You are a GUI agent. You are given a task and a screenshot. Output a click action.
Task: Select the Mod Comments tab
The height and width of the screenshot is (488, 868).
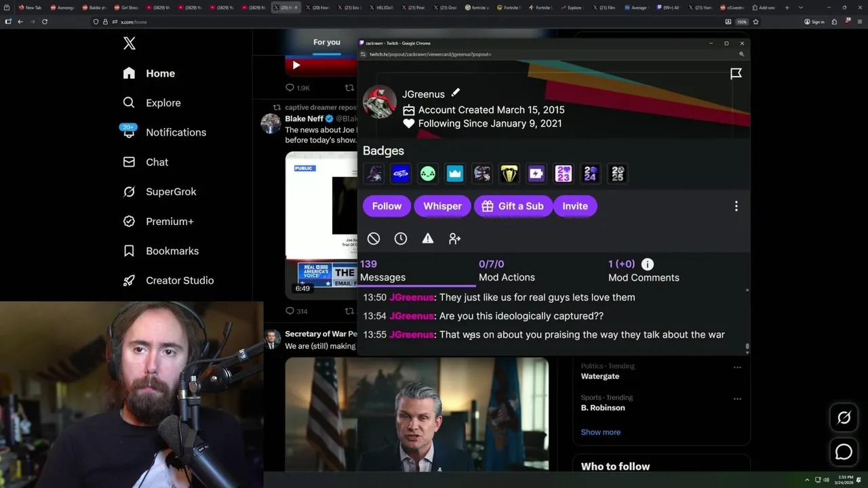(644, 270)
